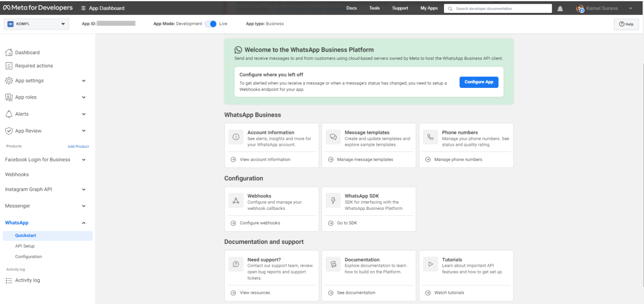Click the App Dashboard title text
The width and height of the screenshot is (644, 304).
(106, 9)
